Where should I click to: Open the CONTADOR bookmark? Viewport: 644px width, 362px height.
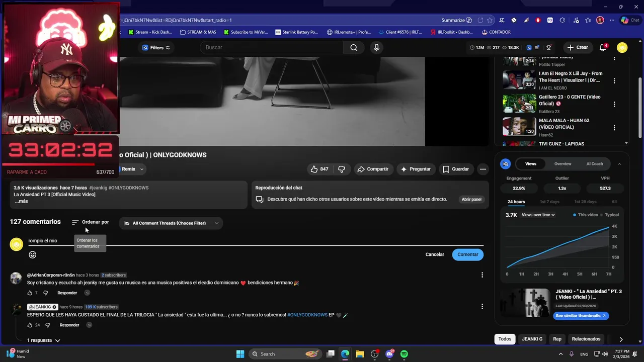pyautogui.click(x=496, y=32)
